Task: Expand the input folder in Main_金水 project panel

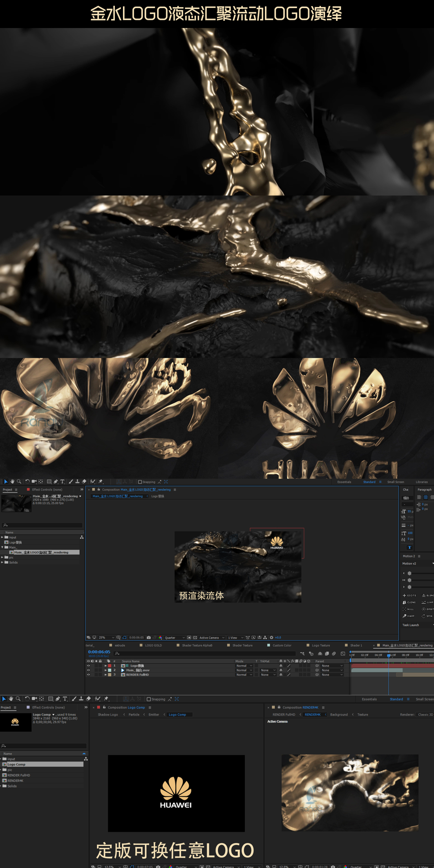Action: pyautogui.click(x=2, y=537)
